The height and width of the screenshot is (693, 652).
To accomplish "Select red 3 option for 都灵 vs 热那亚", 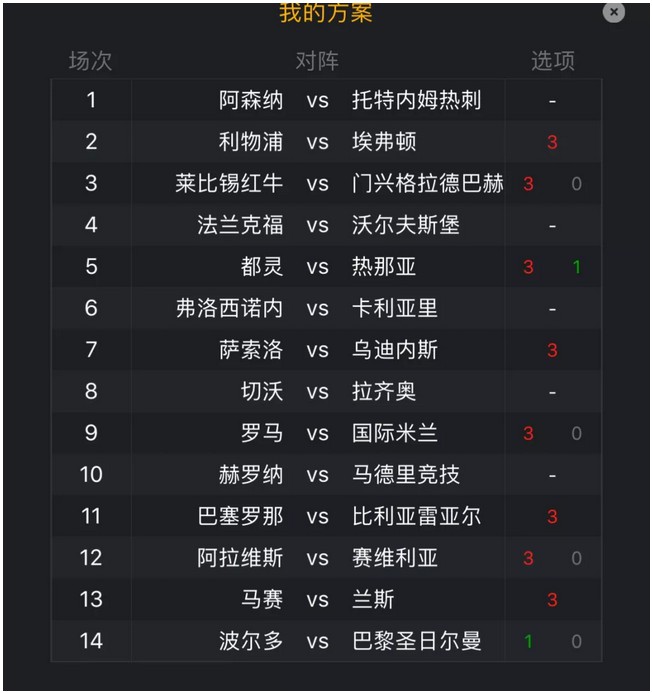I will pos(528,267).
